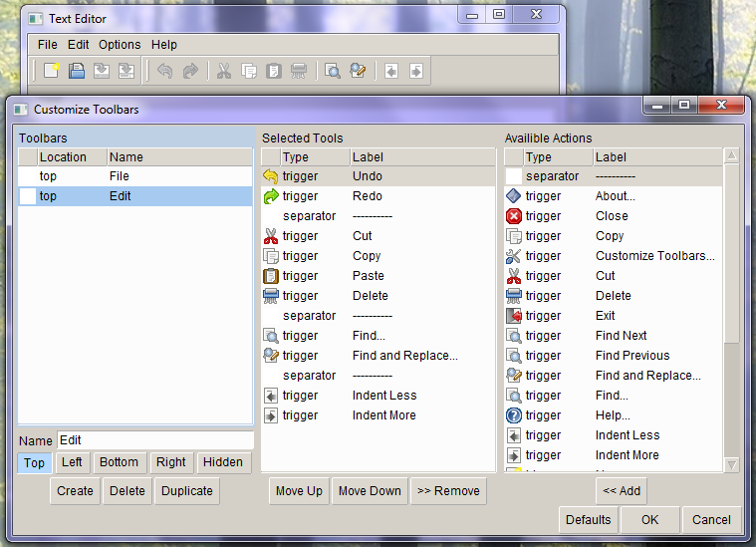Click the Location column header in Toolbars

[x=72, y=157]
